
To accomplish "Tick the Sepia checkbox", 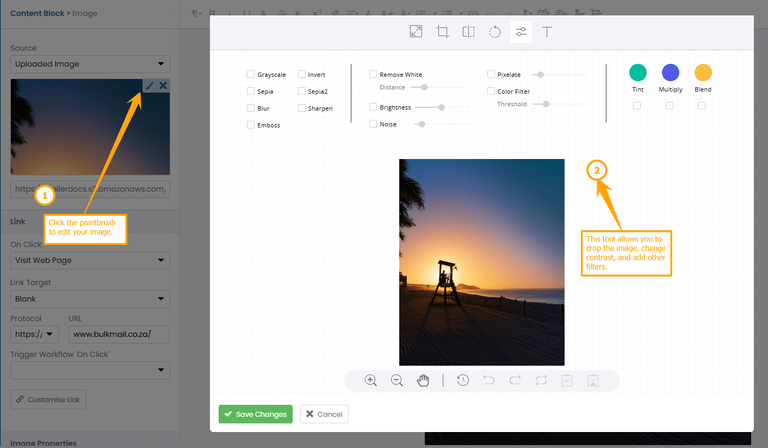I will [251, 91].
